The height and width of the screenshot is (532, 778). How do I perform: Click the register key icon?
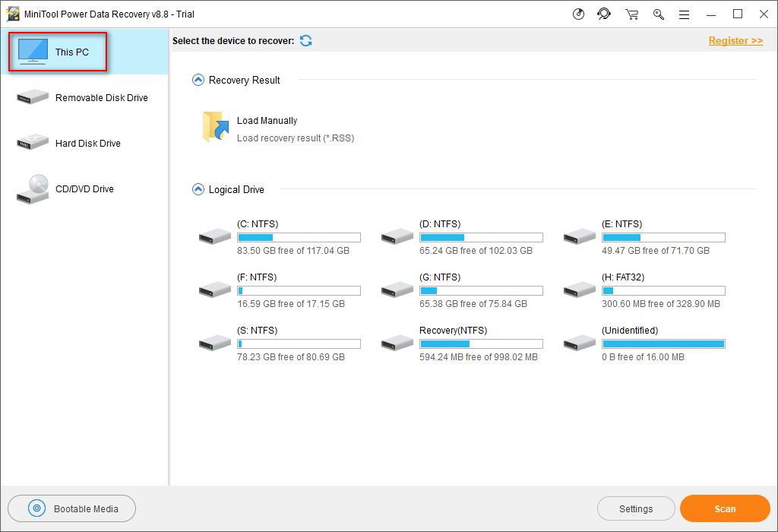pyautogui.click(x=659, y=14)
